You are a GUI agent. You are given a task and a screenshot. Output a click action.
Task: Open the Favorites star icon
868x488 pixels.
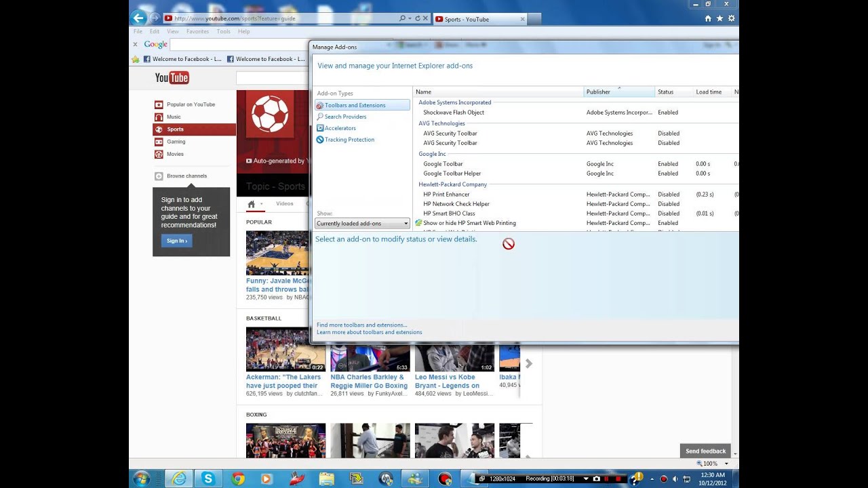[x=719, y=18]
